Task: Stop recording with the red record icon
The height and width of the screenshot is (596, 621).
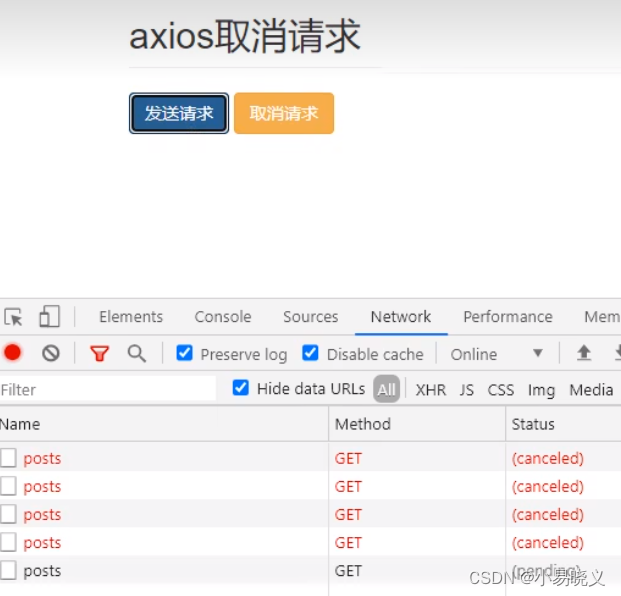Action: pyautogui.click(x=12, y=352)
